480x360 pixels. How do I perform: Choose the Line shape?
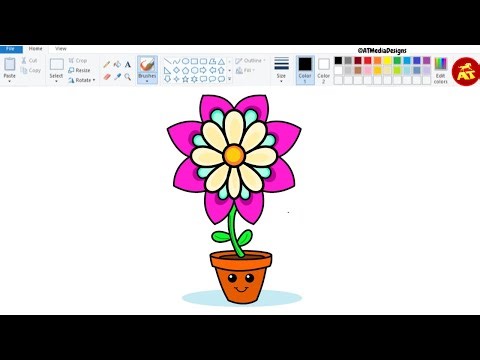pyautogui.click(x=167, y=61)
